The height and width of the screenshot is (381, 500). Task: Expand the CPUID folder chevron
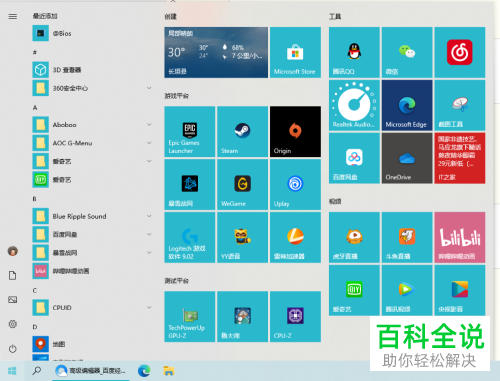point(149,307)
